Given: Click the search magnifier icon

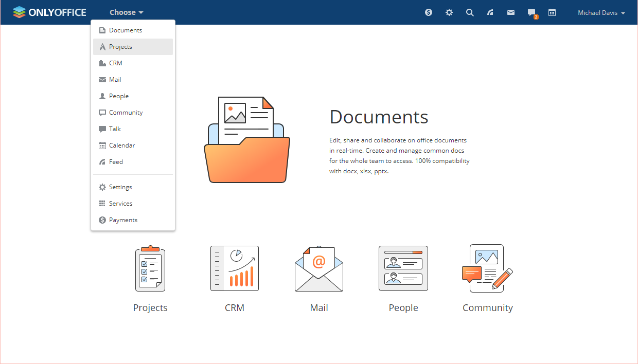Looking at the screenshot, I should [x=470, y=12].
